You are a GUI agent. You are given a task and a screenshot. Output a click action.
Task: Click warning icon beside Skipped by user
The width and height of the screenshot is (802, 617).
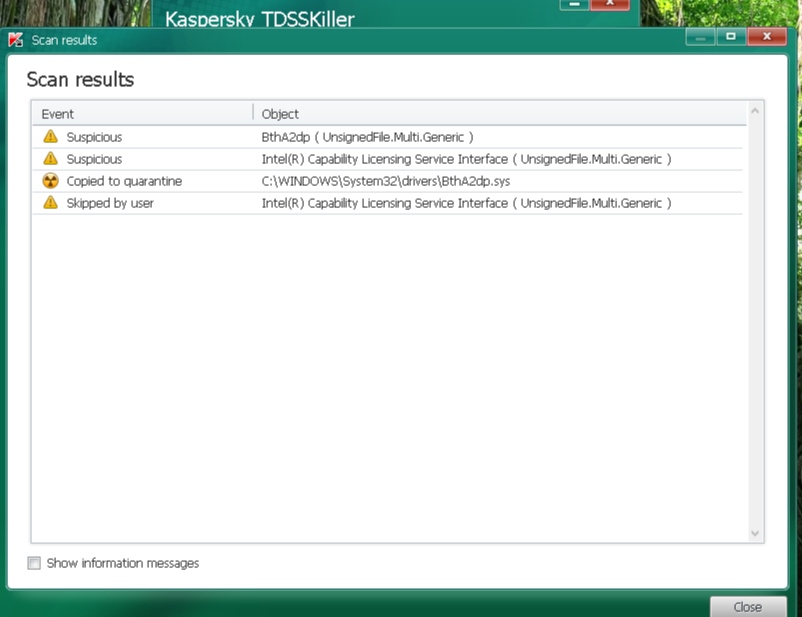[50, 203]
